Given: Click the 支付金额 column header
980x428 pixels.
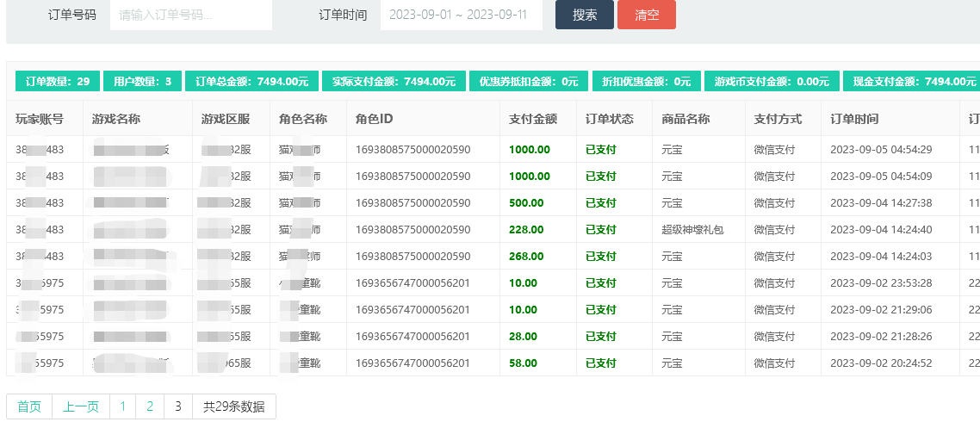Looking at the screenshot, I should pos(533,119).
